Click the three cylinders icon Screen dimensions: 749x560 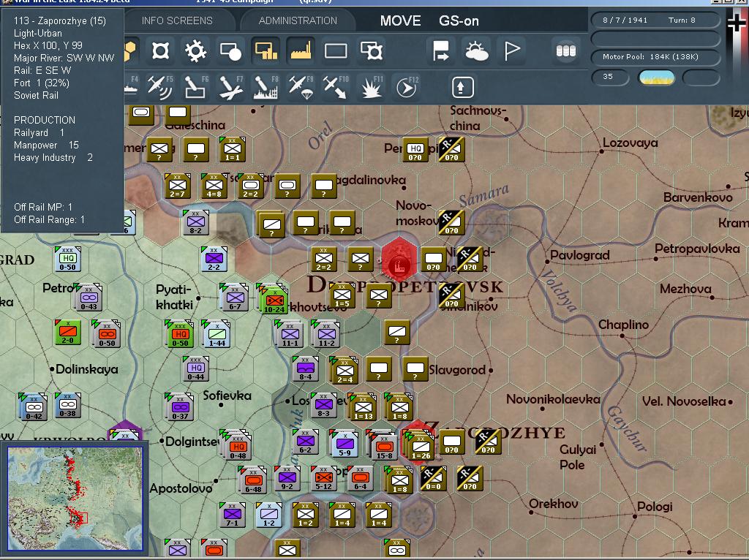pyautogui.click(x=566, y=50)
